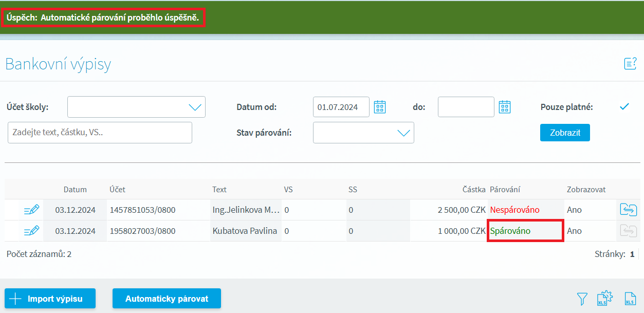Run the Automaticky párovat button
Image resolution: width=644 pixels, height=313 pixels.
pos(167,299)
